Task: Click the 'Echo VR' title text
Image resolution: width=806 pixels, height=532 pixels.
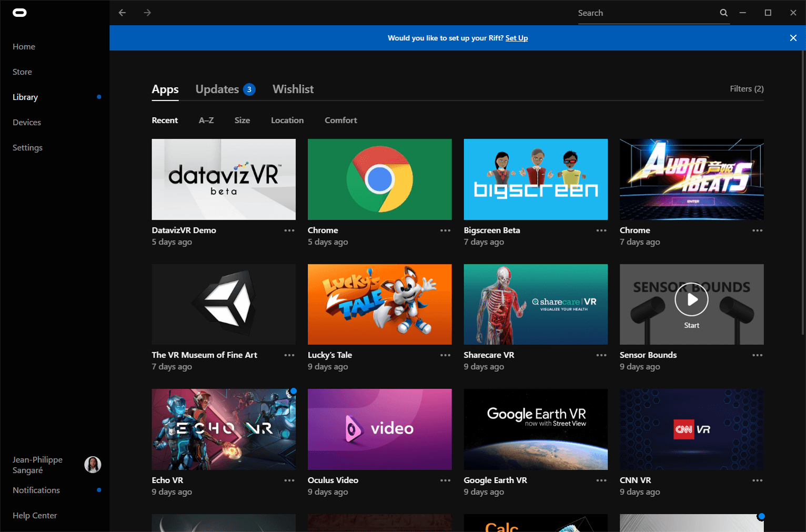Action: [167, 480]
